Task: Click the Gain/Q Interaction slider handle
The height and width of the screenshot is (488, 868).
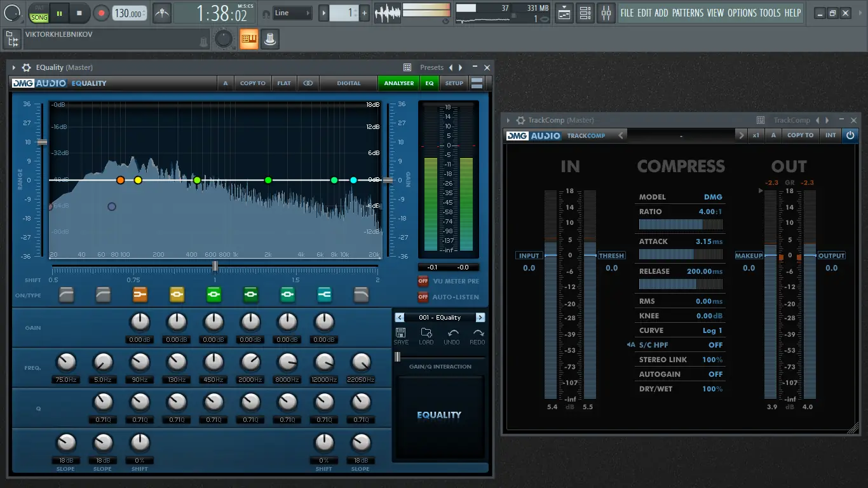Action: [x=398, y=357]
